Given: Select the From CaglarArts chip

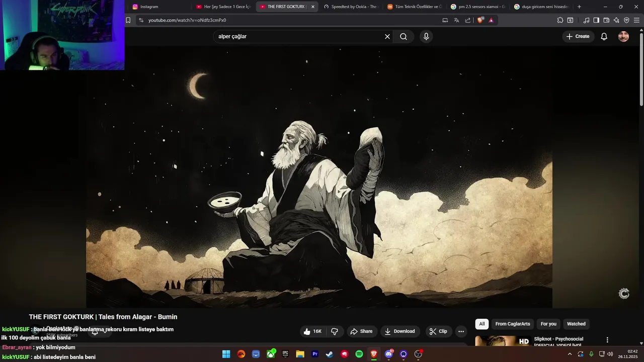Looking at the screenshot, I should click(x=513, y=324).
